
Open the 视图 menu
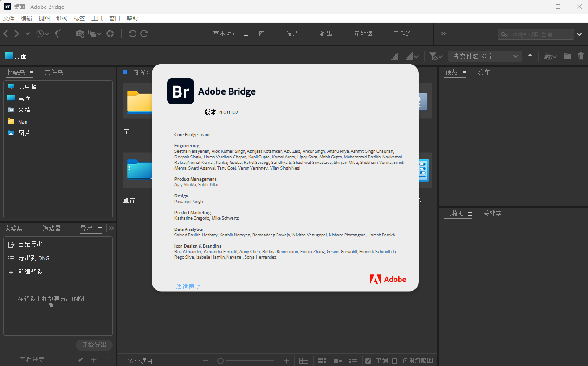44,18
